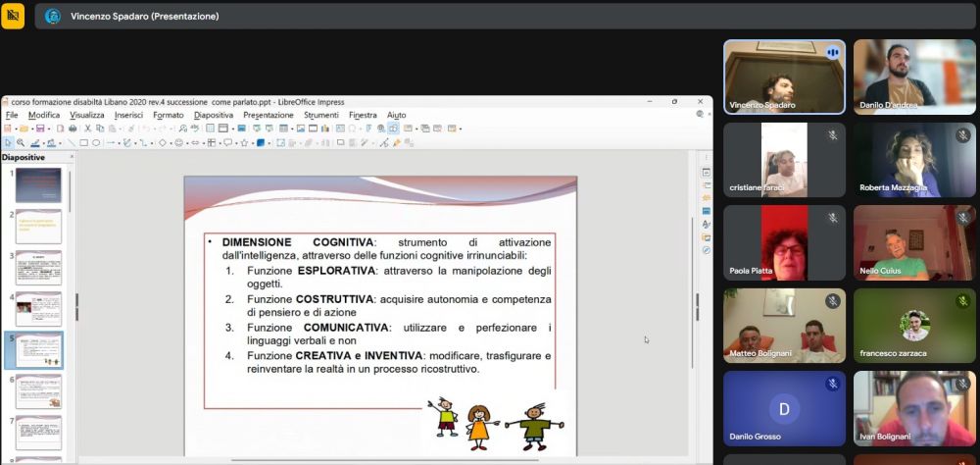Select the Ellipse shape tool
This screenshot has height=465, width=980.
[x=96, y=142]
